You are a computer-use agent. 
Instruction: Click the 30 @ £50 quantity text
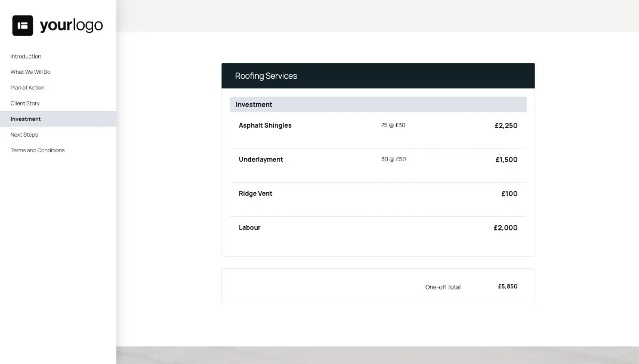tap(393, 159)
